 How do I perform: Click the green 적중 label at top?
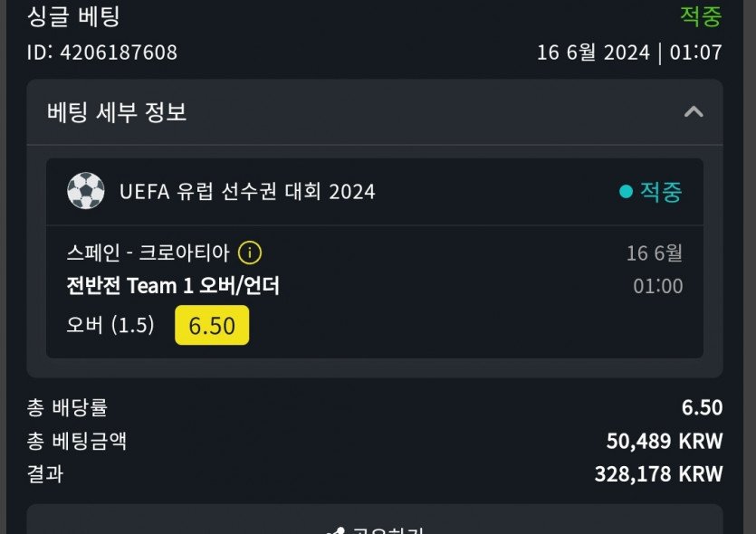click(x=701, y=16)
